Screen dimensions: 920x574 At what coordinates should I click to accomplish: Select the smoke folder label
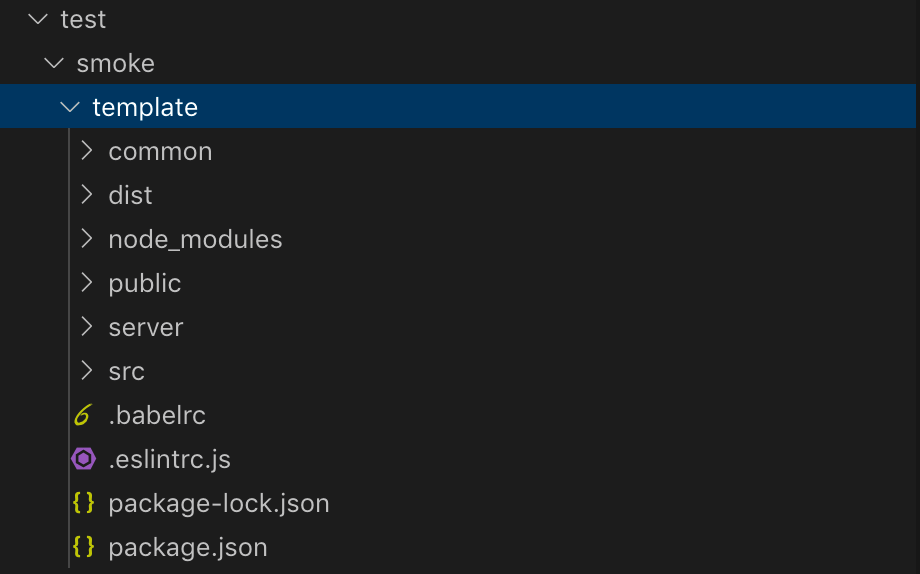coord(116,63)
